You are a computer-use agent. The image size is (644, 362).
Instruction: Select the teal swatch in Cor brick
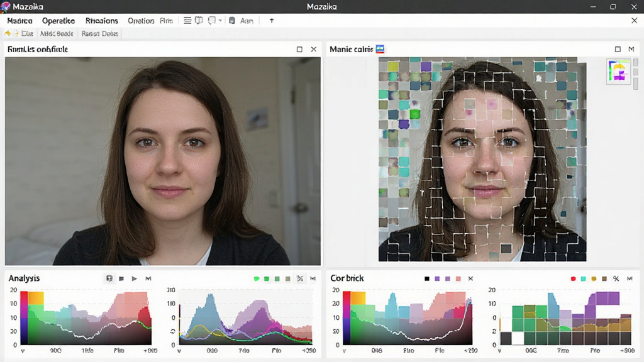click(583, 278)
